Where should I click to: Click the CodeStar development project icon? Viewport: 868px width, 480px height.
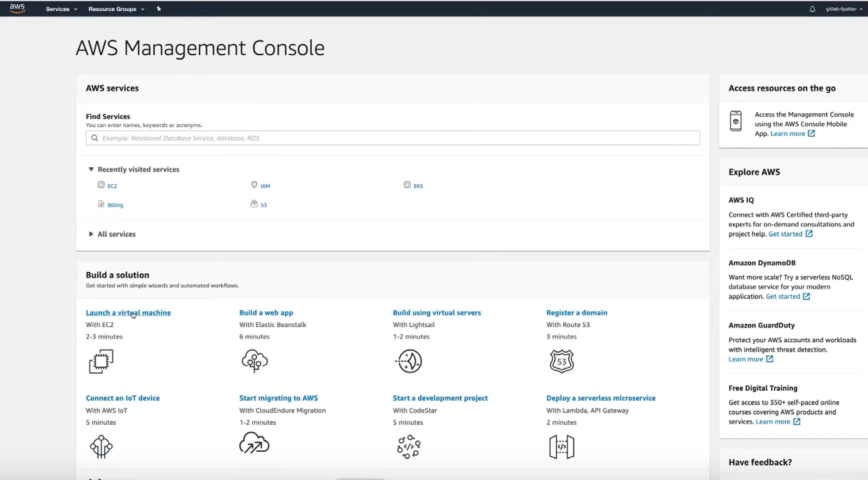408,446
